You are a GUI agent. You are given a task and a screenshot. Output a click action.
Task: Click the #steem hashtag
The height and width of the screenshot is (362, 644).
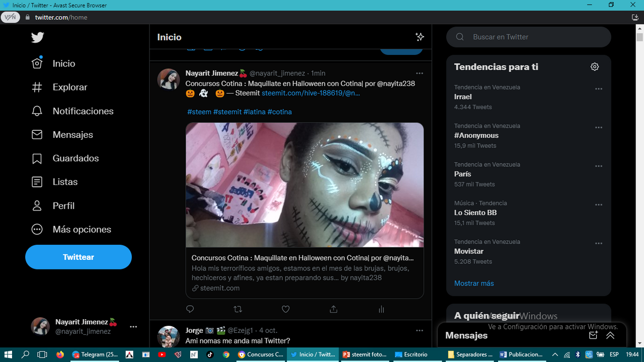point(199,112)
